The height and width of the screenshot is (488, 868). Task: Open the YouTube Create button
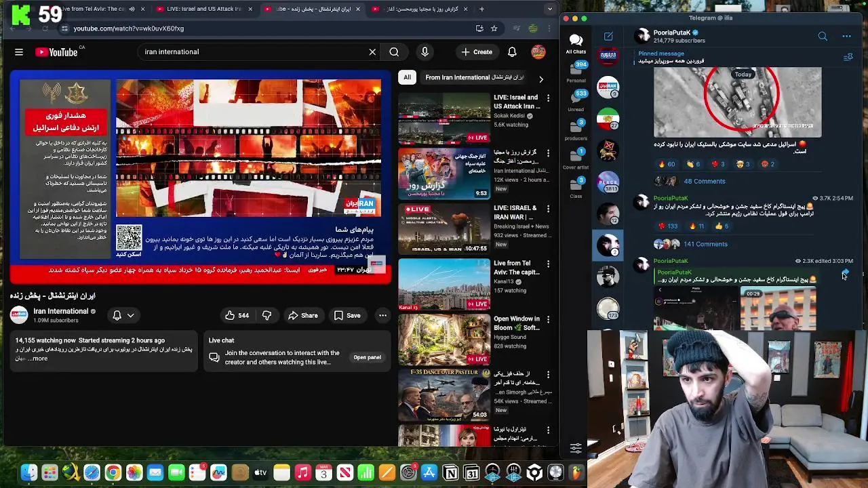(x=477, y=52)
